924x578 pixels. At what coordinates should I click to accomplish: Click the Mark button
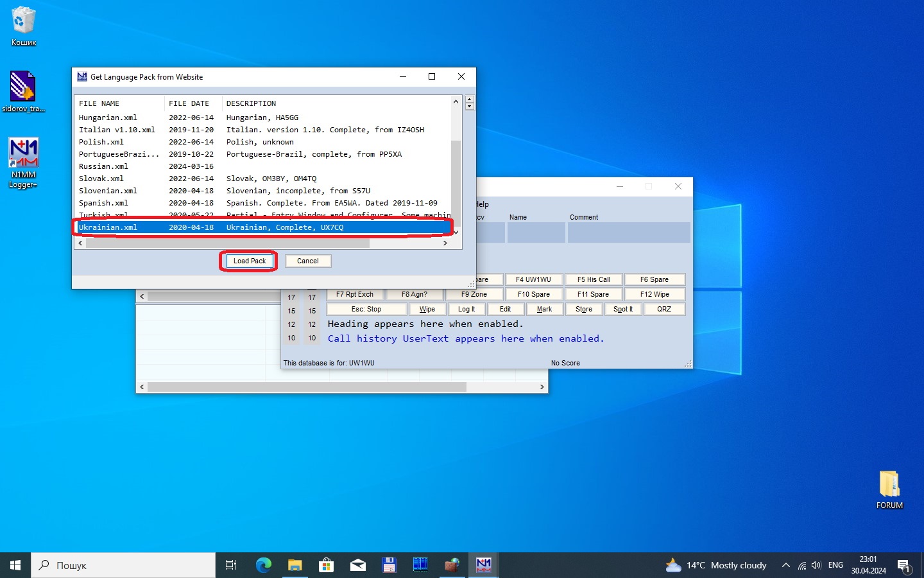(545, 309)
